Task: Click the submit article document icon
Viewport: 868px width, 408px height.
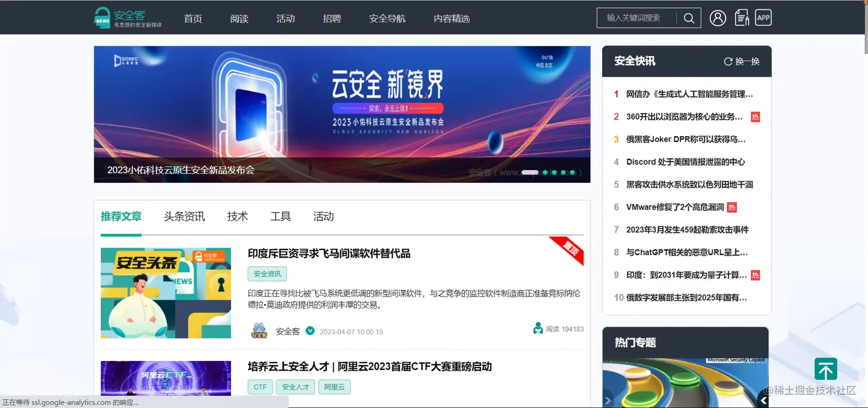Action: [742, 18]
